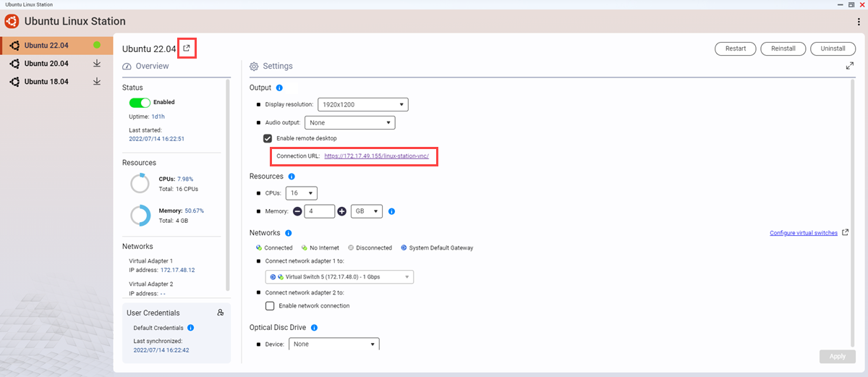Click the memory value input field
This screenshot has width=868, height=377.
click(x=319, y=212)
